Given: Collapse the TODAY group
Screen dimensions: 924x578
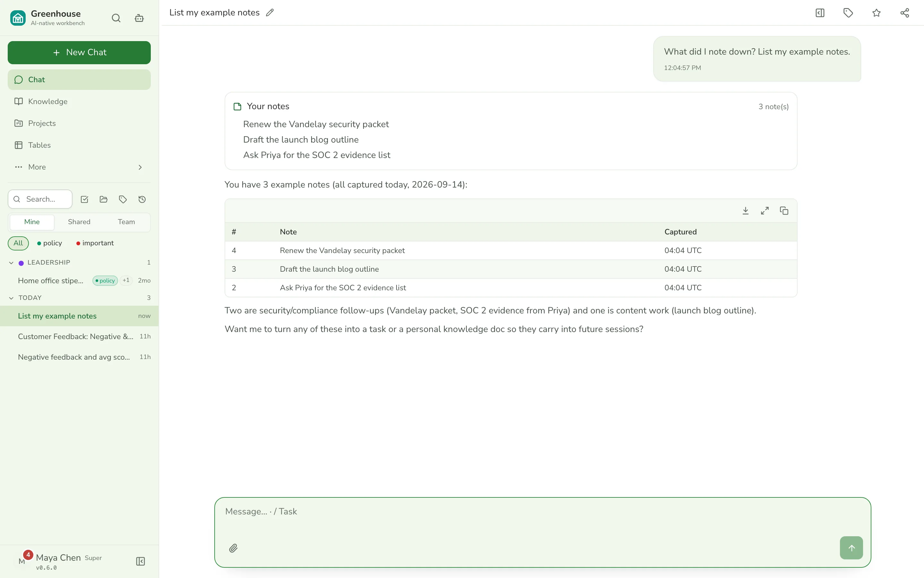Looking at the screenshot, I should coord(11,298).
